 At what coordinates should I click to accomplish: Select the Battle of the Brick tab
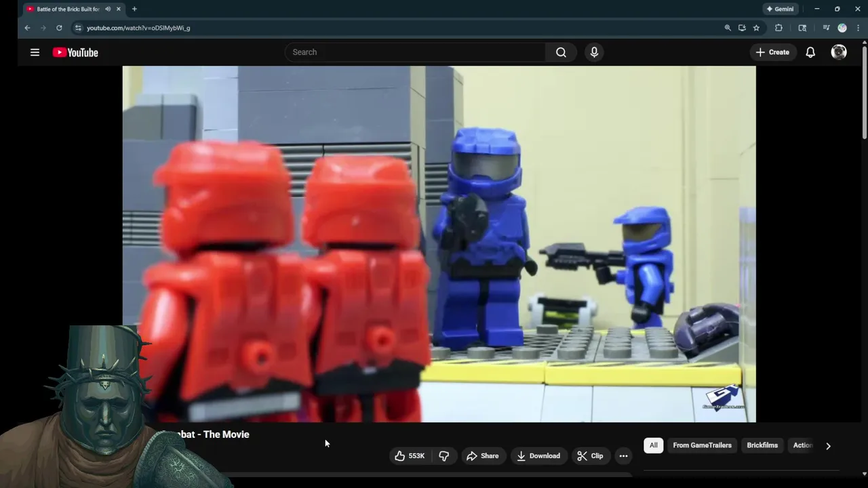pos(74,9)
